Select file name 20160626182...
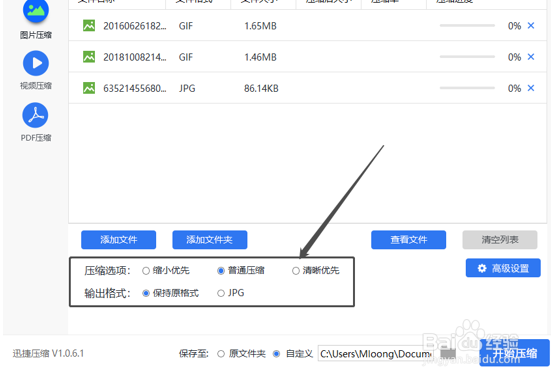Image resolution: width=551 pixels, height=379 pixels. [135, 26]
